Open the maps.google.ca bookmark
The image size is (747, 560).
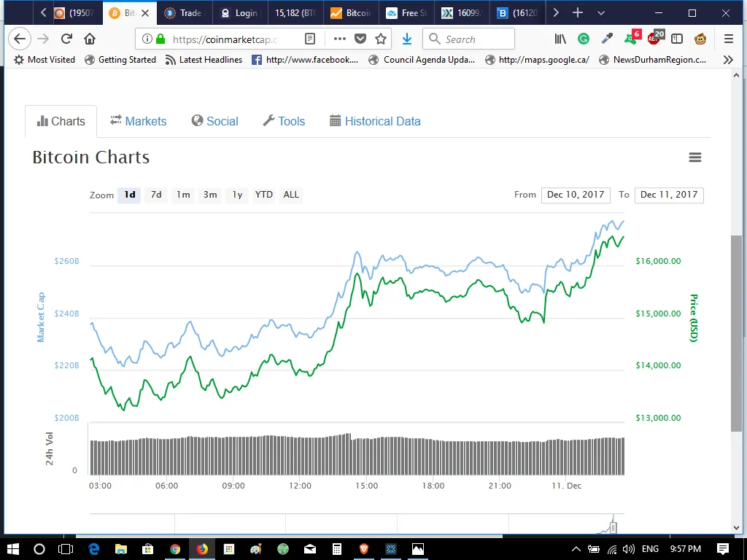[x=537, y=60]
